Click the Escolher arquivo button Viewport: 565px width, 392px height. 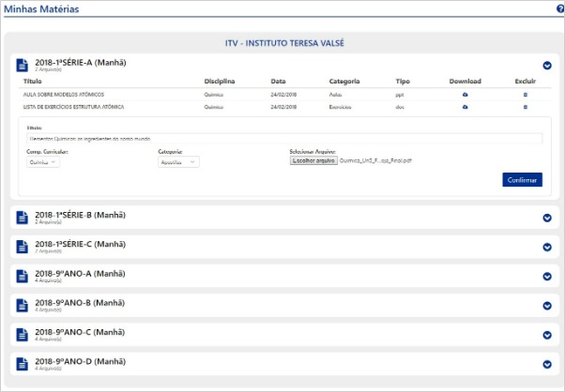click(313, 160)
